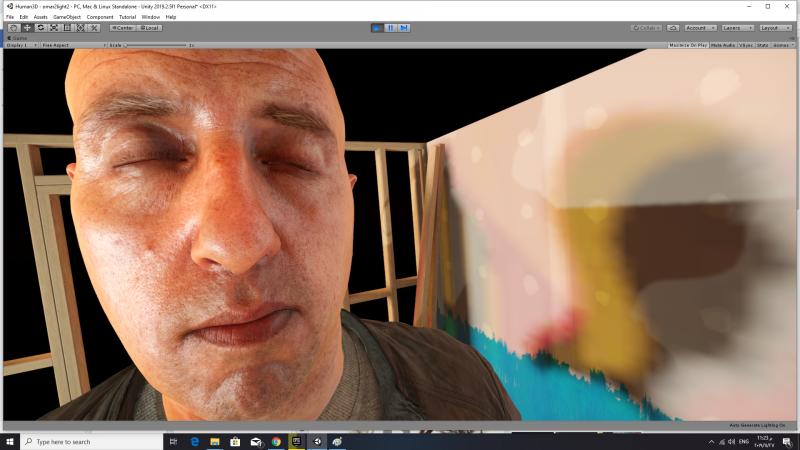Open the Assets menu

pyautogui.click(x=40, y=17)
